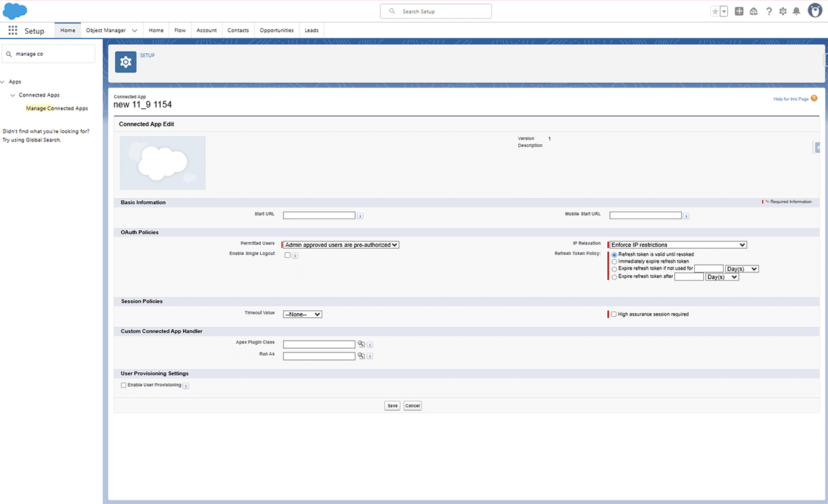Open the Trailhead guidance icon
The height and width of the screenshot is (504, 828).
pos(753,12)
